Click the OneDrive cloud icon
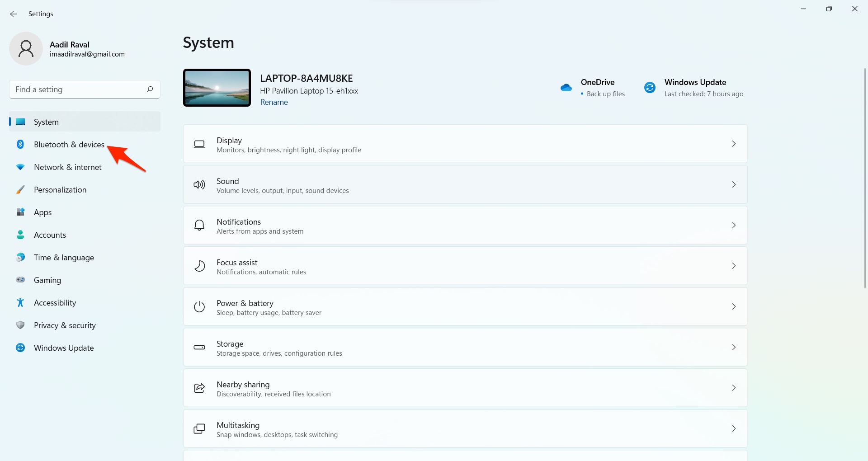868x461 pixels. pyautogui.click(x=566, y=88)
